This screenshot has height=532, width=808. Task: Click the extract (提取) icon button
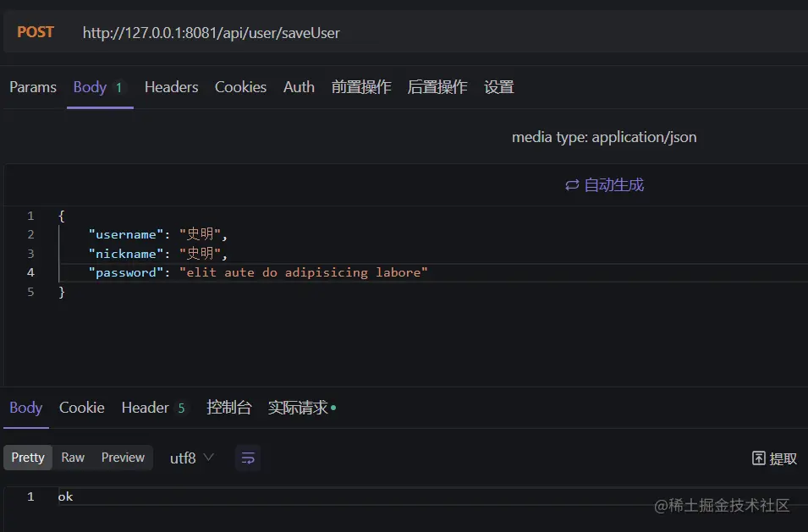click(x=759, y=458)
